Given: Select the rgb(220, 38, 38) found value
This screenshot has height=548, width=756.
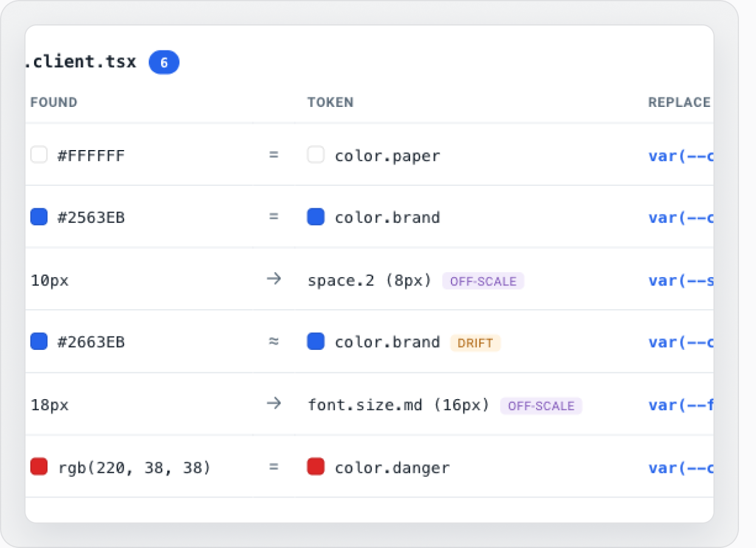Looking at the screenshot, I should 134,468.
